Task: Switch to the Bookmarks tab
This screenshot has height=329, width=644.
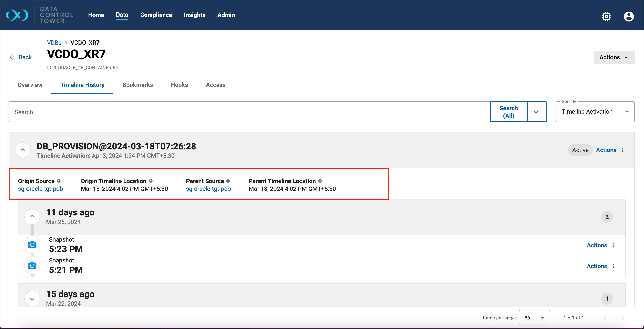Action: click(x=138, y=85)
